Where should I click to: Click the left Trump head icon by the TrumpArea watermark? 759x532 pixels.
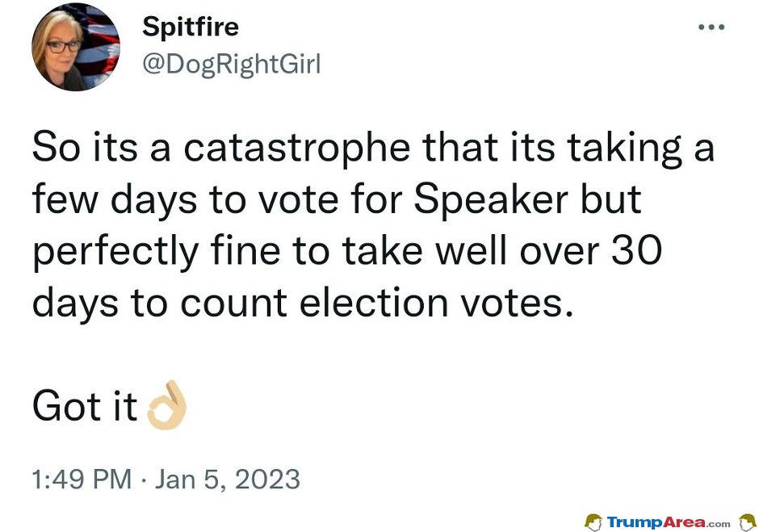pos(593,522)
